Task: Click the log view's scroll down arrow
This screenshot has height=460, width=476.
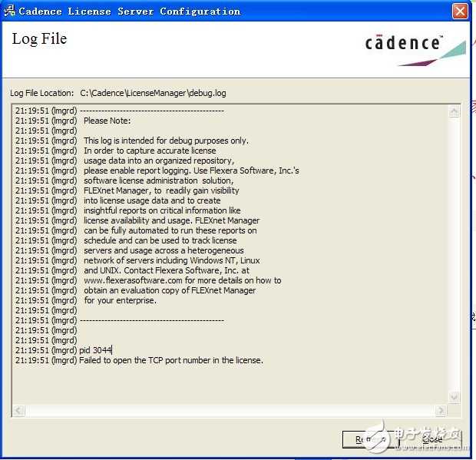Action: [x=454, y=397]
